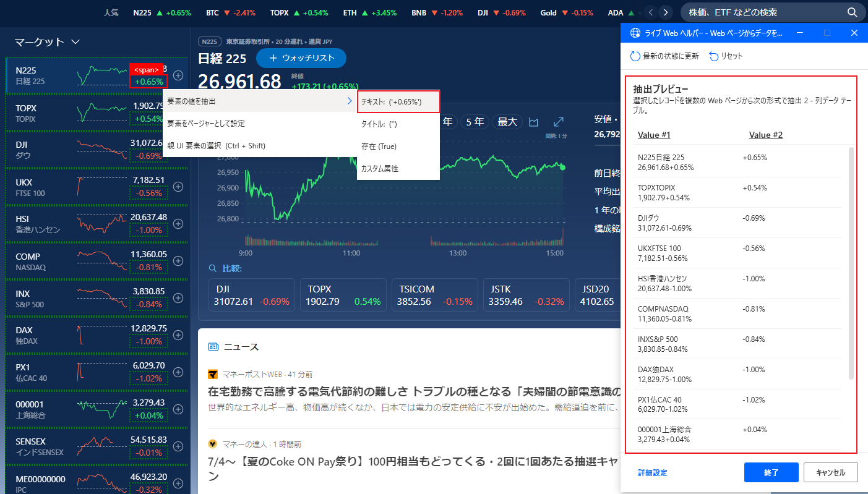Go to next ticker items arrow

pos(666,12)
